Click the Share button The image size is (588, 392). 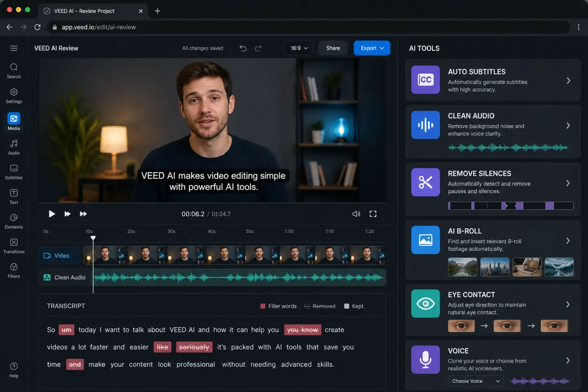[x=333, y=48]
